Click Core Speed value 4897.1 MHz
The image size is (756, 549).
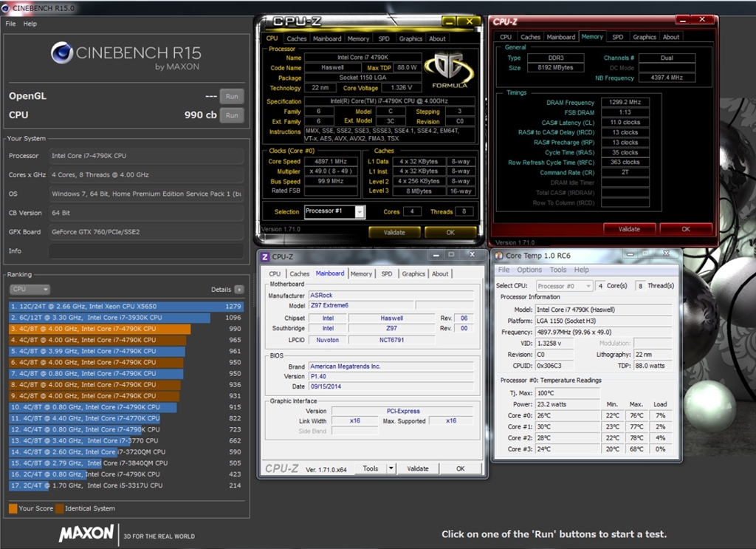tap(331, 162)
